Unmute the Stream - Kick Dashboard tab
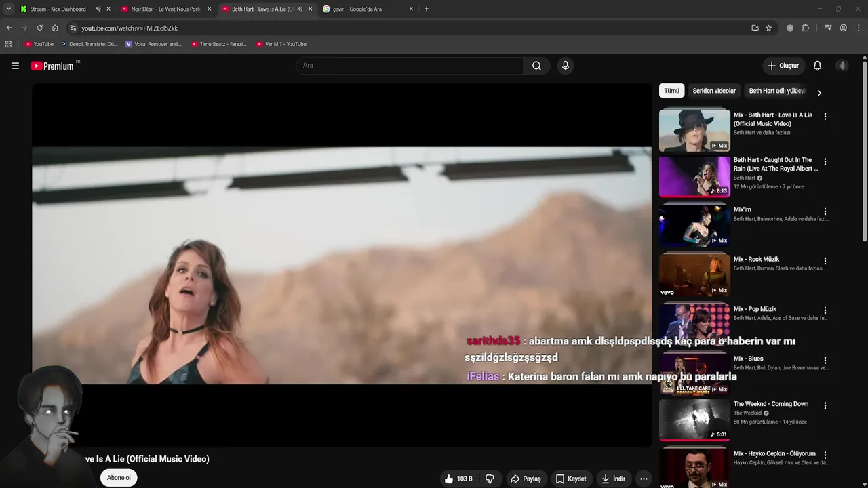 (98, 9)
